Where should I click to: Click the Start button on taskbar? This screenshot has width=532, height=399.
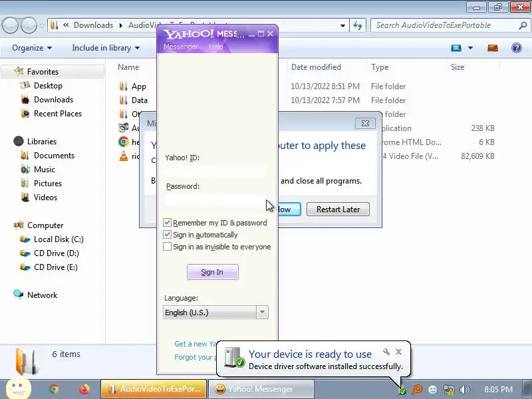[x=17, y=388]
